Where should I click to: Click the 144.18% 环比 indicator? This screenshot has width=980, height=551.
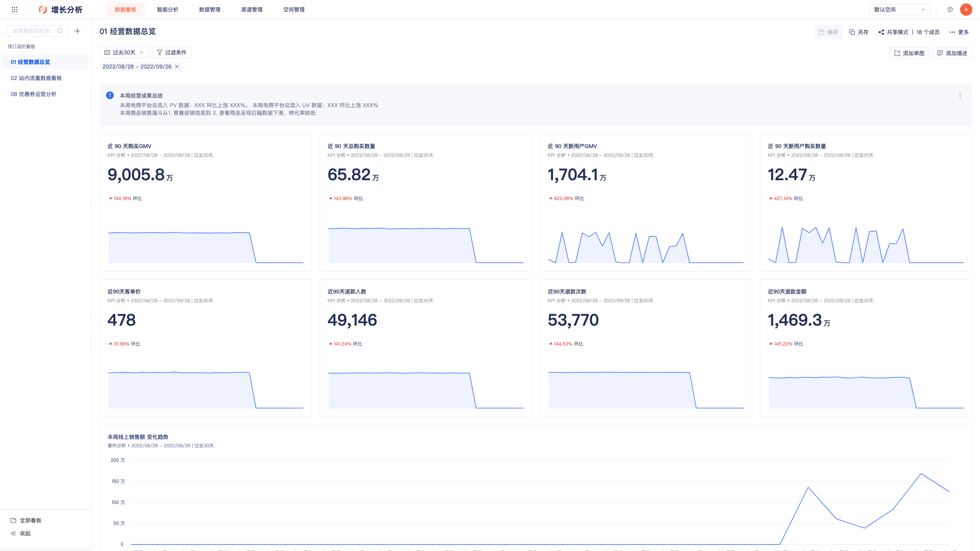pyautogui.click(x=126, y=199)
